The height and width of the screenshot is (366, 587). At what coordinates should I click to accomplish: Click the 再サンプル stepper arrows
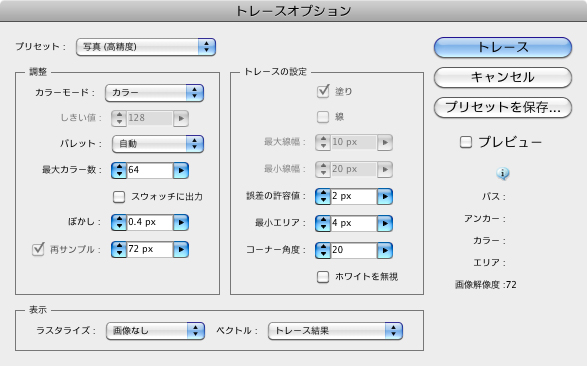coord(119,250)
